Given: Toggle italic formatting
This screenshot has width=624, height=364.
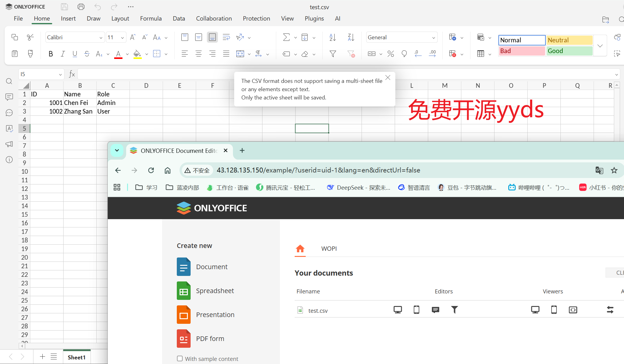Looking at the screenshot, I should [x=63, y=54].
